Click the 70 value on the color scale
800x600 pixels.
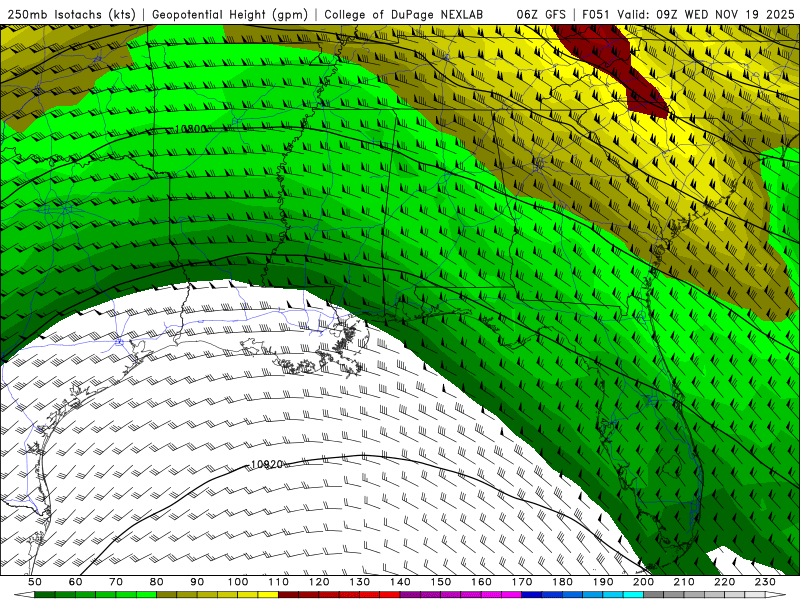(116, 582)
